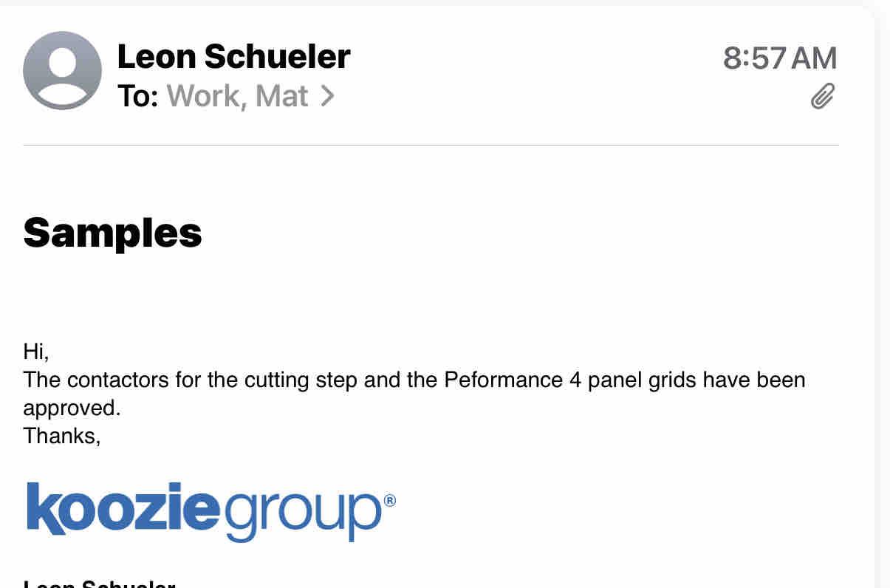Screen dimensions: 890x588
Task: Expand recipient details with the chevron
Action: [327, 96]
